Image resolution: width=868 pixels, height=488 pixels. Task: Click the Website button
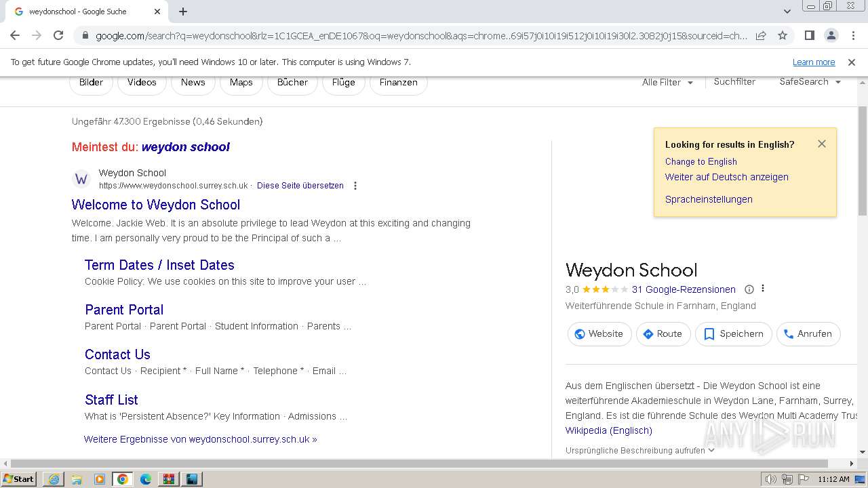[x=599, y=334]
